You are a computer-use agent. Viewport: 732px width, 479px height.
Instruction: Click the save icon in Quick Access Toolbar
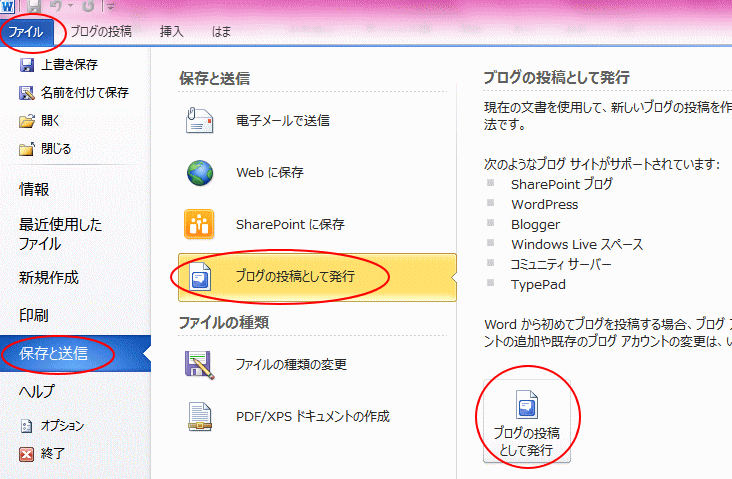(x=34, y=7)
